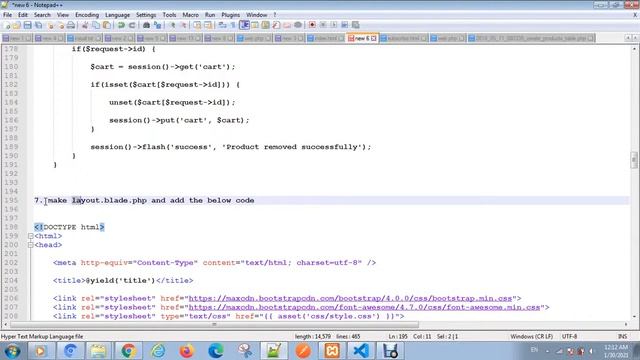Click the vertical scrollbar down arrow
This screenshot has width=640, height=360.
pos(634,317)
